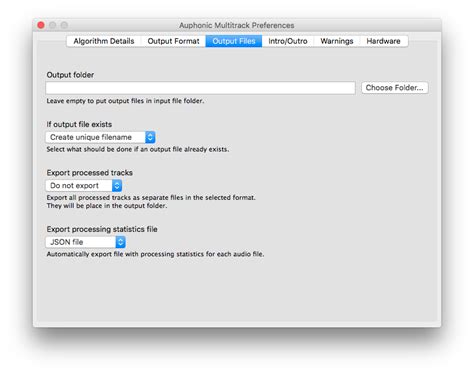Open the Warnings tab
The height and width of the screenshot is (374, 474).
[337, 41]
